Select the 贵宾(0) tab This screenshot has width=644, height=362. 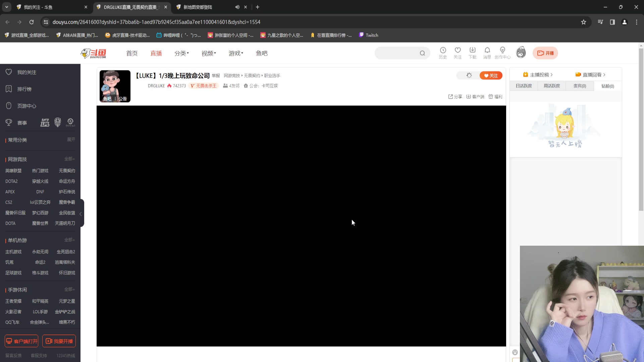[579, 86]
